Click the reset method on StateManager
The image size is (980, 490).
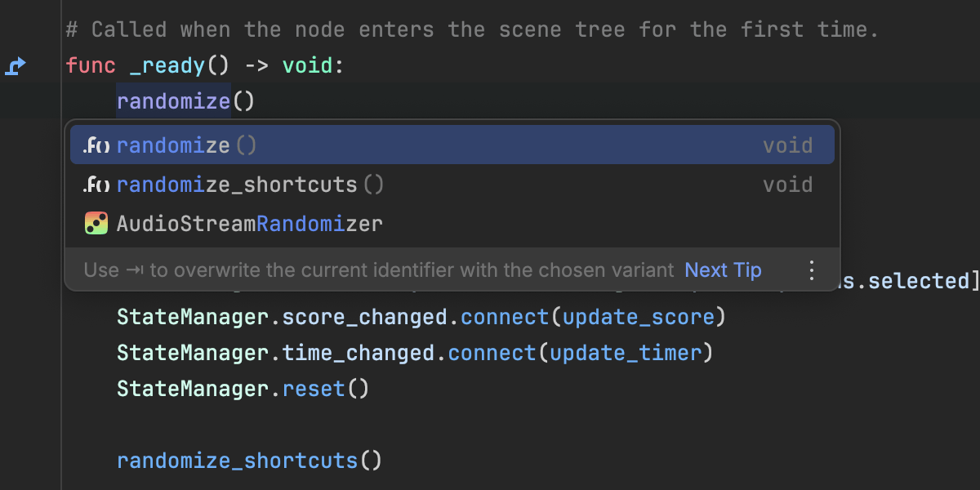pos(314,389)
